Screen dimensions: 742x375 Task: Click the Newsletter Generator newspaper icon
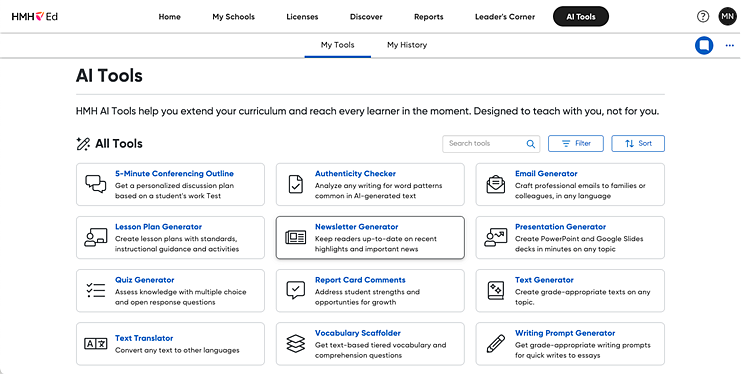click(296, 237)
